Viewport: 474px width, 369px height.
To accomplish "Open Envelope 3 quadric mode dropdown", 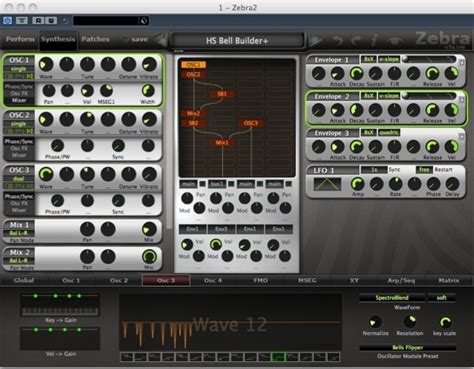I will pyautogui.click(x=389, y=133).
